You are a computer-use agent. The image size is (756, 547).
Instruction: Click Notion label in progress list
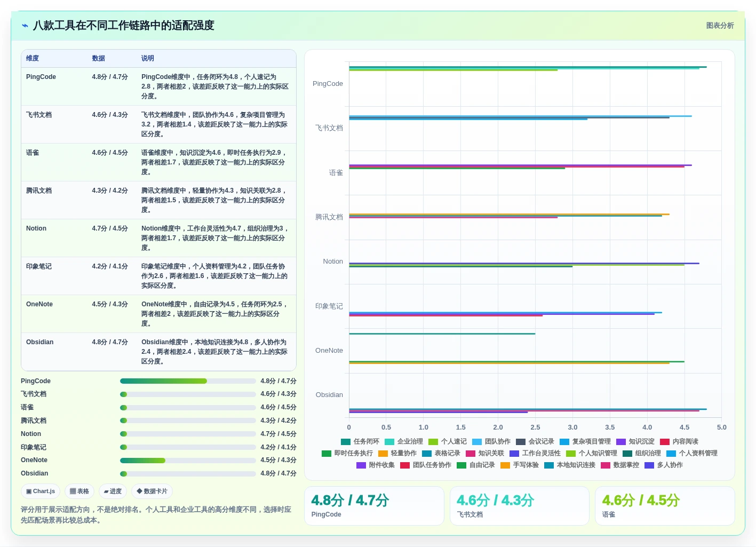(31, 434)
